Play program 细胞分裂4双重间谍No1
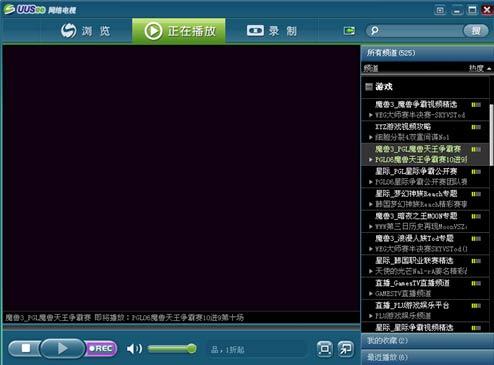 pyautogui.click(x=412, y=137)
